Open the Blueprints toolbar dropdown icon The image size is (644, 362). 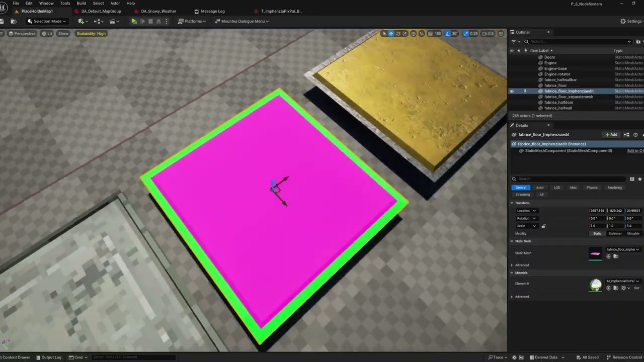[98, 21]
